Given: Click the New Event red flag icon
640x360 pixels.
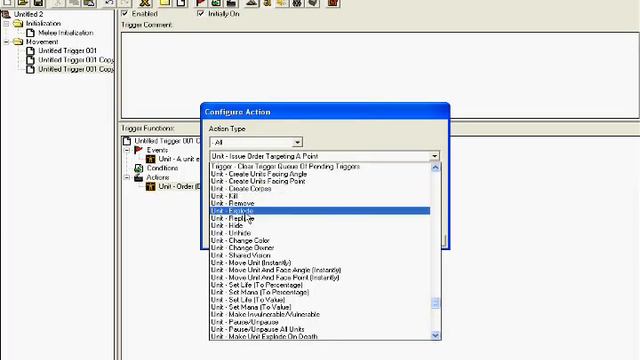Looking at the screenshot, I should coord(200,3).
